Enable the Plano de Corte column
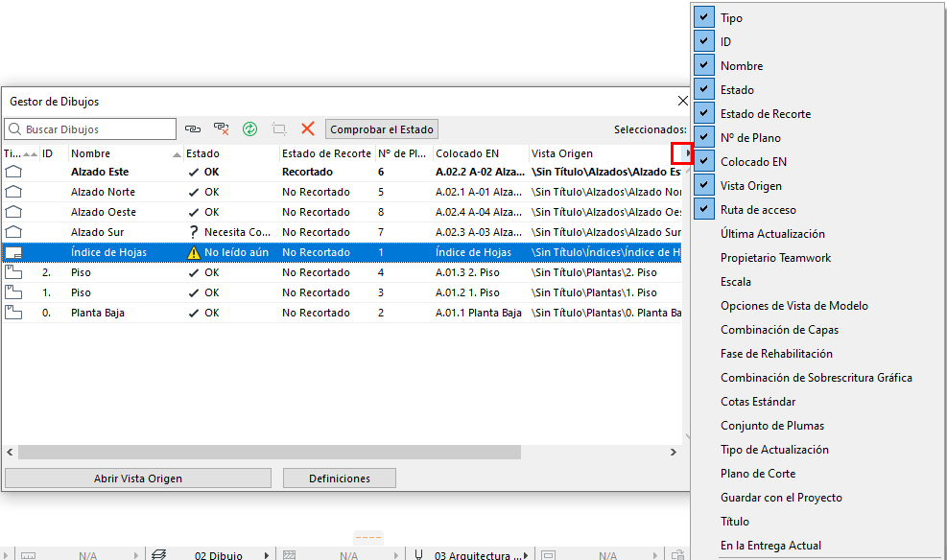Image resolution: width=947 pixels, height=560 pixels. tap(758, 474)
